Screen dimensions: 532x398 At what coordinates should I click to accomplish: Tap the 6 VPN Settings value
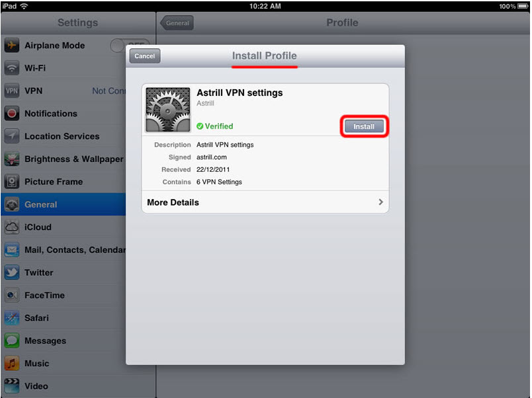pyautogui.click(x=219, y=182)
